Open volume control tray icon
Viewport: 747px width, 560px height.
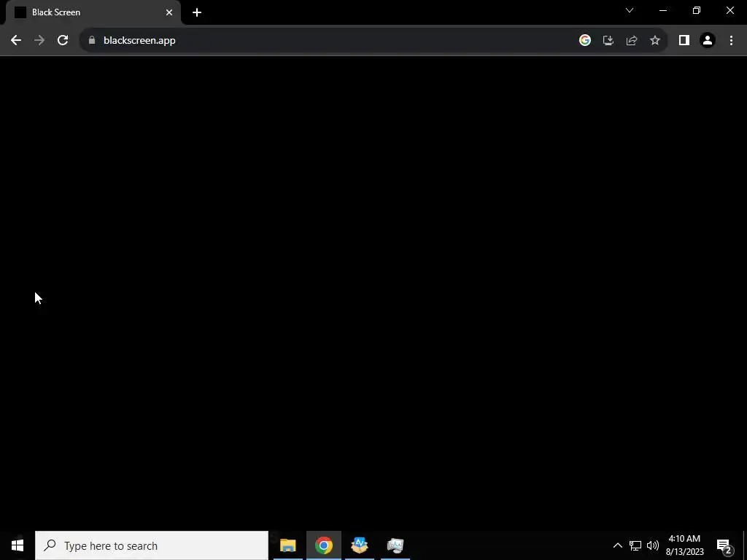[x=653, y=545]
